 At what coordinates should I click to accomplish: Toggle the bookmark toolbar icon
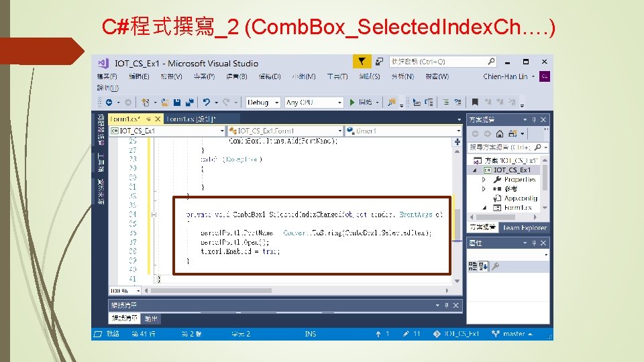click(475, 102)
